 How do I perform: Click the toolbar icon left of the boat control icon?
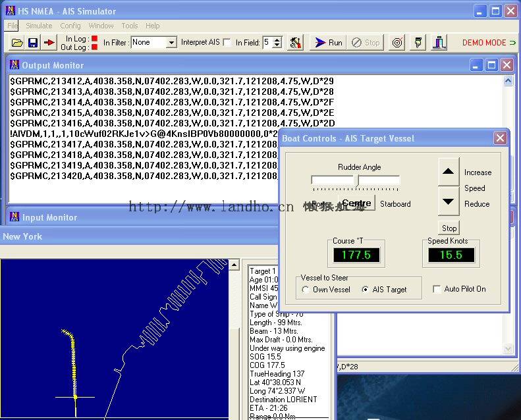418,43
